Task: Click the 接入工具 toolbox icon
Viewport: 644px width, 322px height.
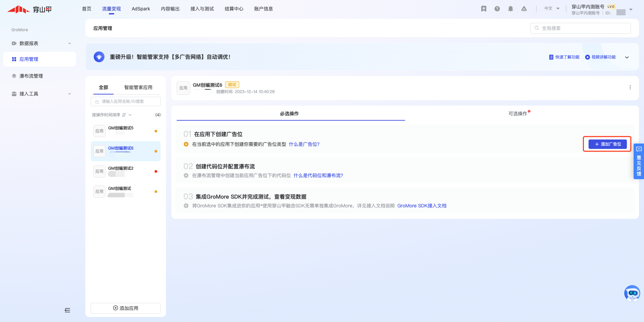Action: tap(14, 94)
